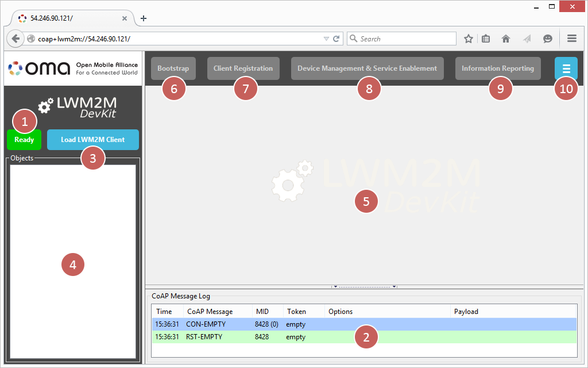Switch to Client Registration tab
The image size is (588, 368).
[x=243, y=68]
